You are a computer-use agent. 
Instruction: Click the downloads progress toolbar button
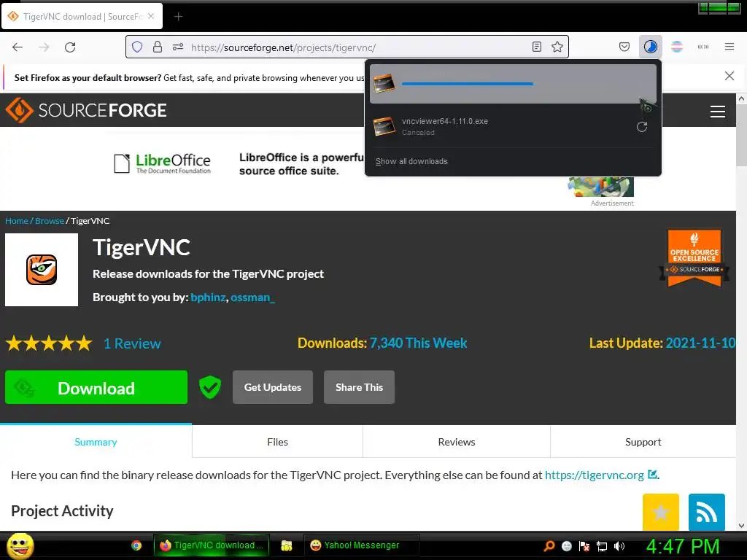click(x=650, y=47)
